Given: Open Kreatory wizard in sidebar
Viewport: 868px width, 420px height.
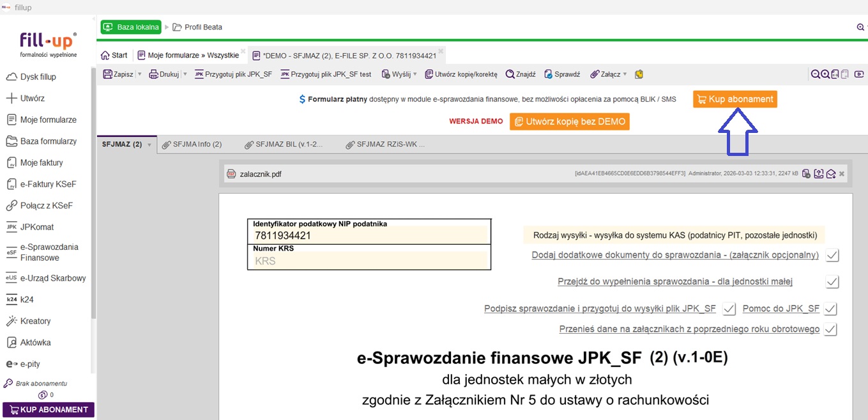Looking at the screenshot, I should pos(35,321).
